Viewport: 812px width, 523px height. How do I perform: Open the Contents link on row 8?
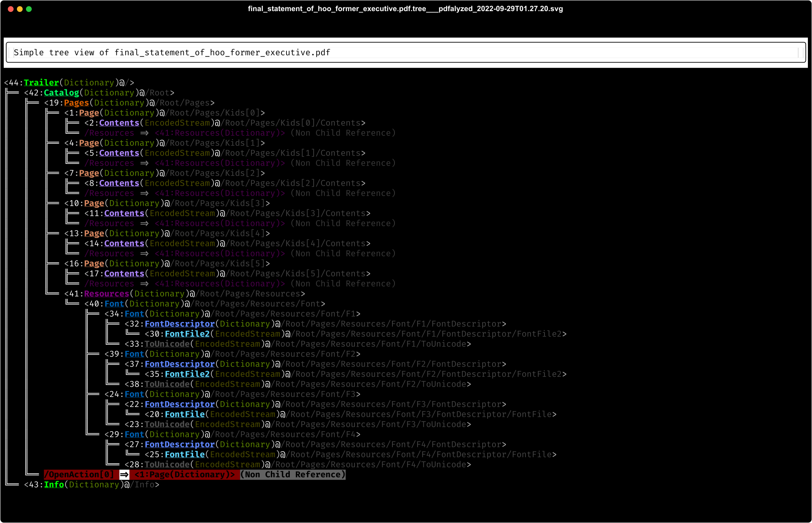[119, 183]
